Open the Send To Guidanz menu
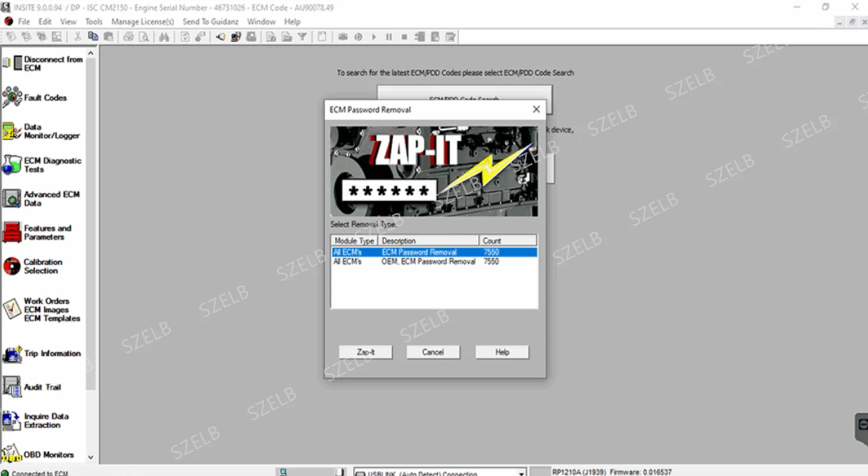868x476 pixels. pos(211,21)
